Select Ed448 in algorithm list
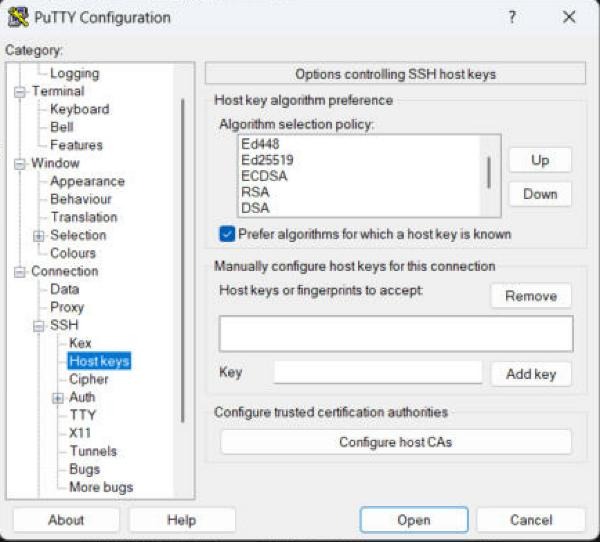Screen dimensions: 600x542 click(260, 144)
